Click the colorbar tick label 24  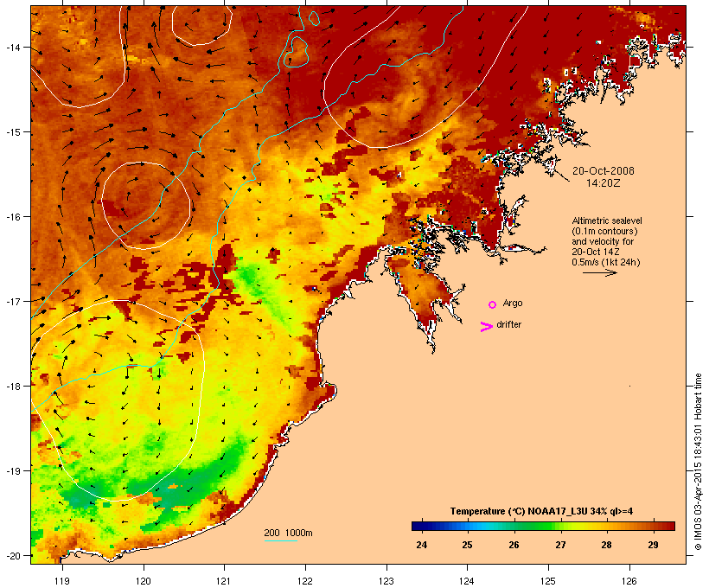click(421, 545)
